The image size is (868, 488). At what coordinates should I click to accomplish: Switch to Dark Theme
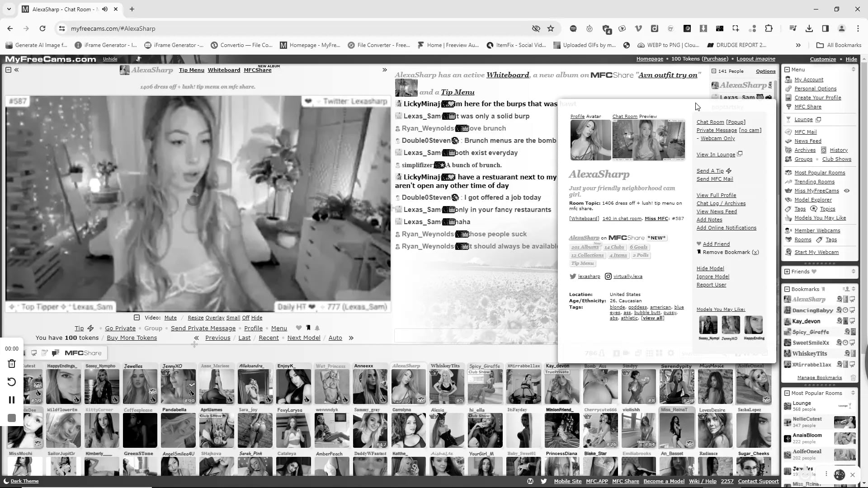pos(24,481)
